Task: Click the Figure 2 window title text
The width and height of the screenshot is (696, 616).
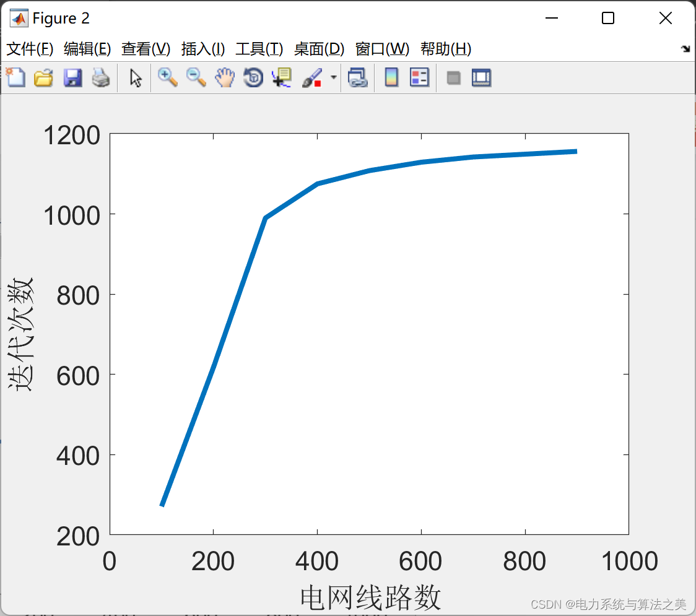Action: 61,18
